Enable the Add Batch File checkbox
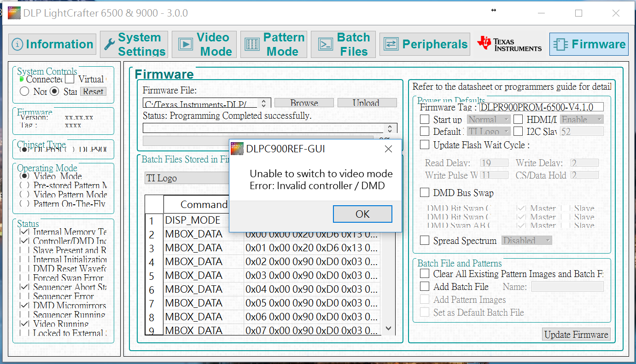The height and width of the screenshot is (364, 636). (425, 287)
